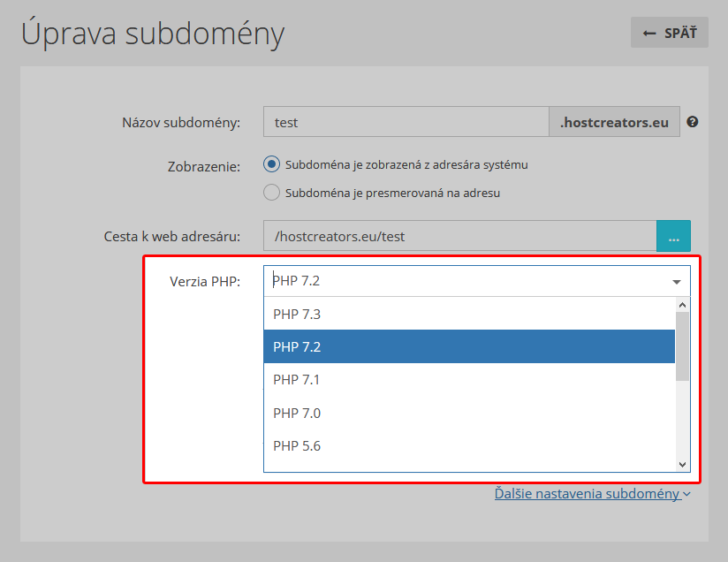Click the '.hostcreators.eu' domain suffix label

coord(614,122)
